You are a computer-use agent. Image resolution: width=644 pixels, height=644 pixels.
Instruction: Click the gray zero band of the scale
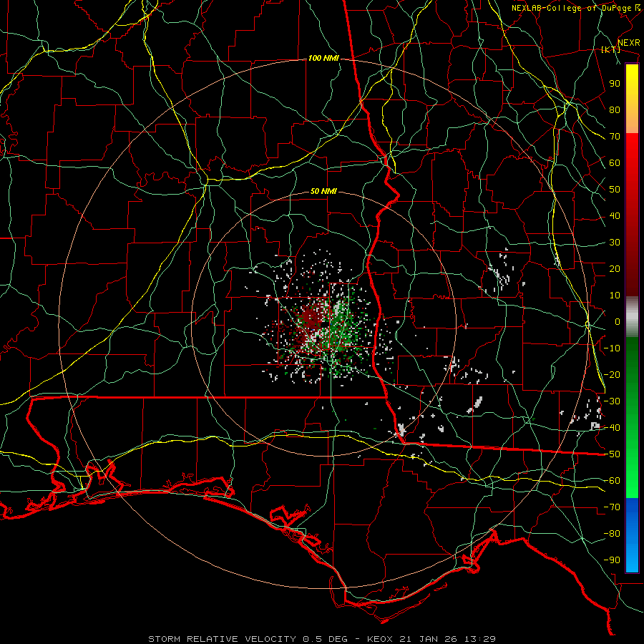click(632, 317)
